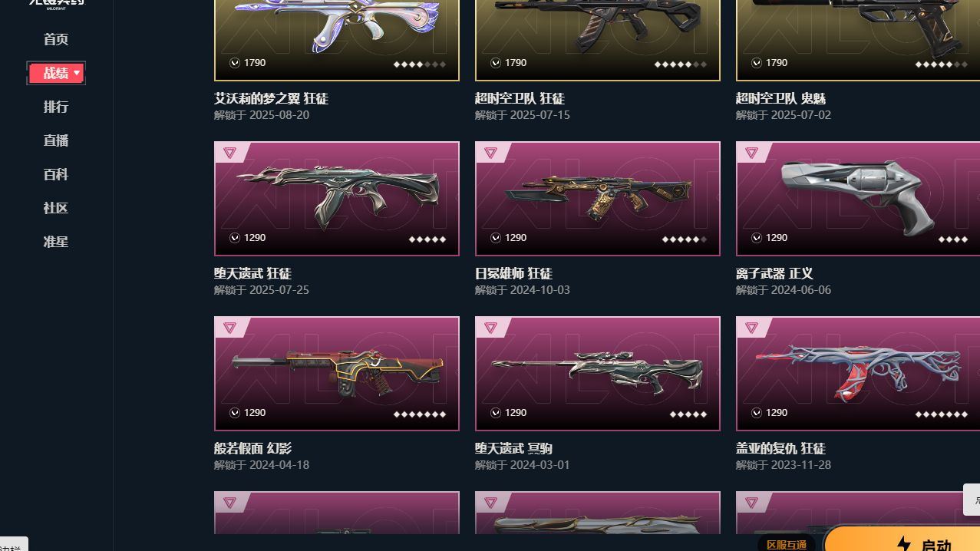Select the 离子武器 正义 revolver thumbnail
This screenshot has width=980, height=551.
click(858, 198)
